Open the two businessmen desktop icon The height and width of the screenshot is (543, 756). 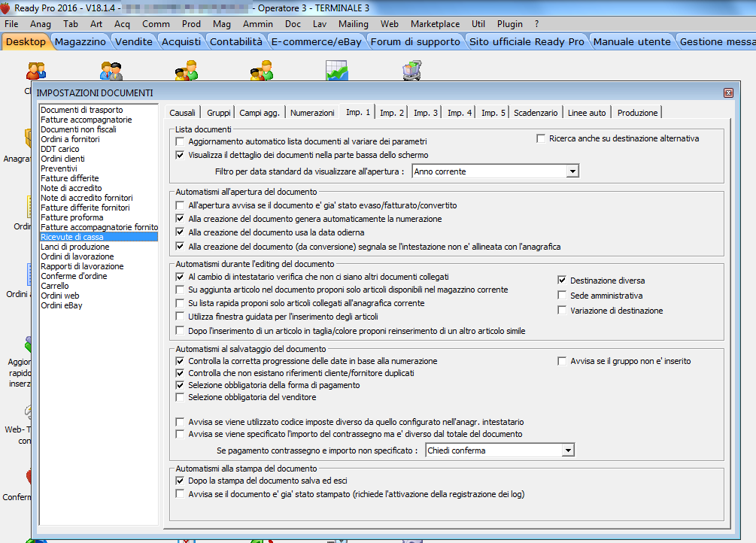coord(111,71)
